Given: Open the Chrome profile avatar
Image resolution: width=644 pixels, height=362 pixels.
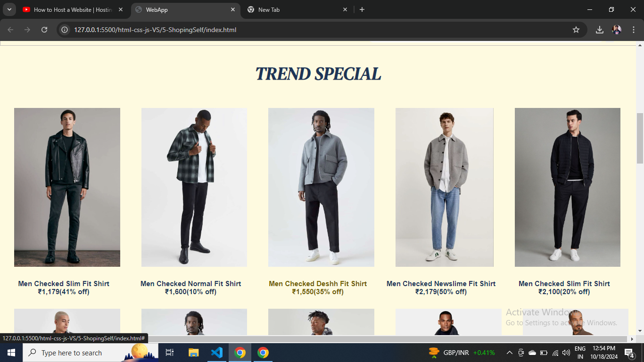Looking at the screenshot, I should pyautogui.click(x=617, y=30).
